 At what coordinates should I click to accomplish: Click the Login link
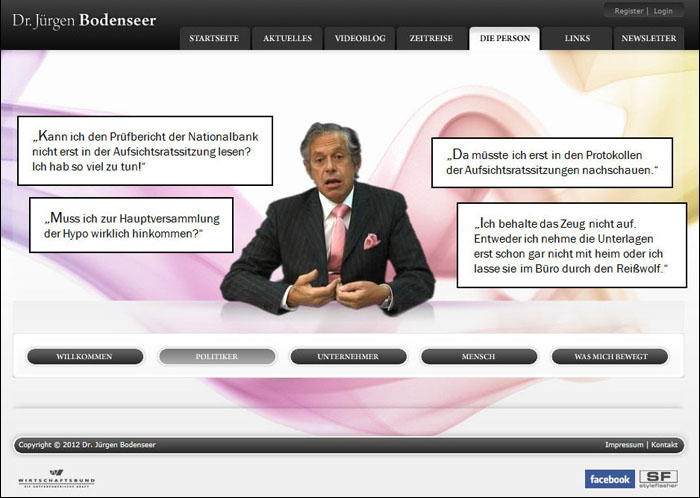tap(664, 11)
